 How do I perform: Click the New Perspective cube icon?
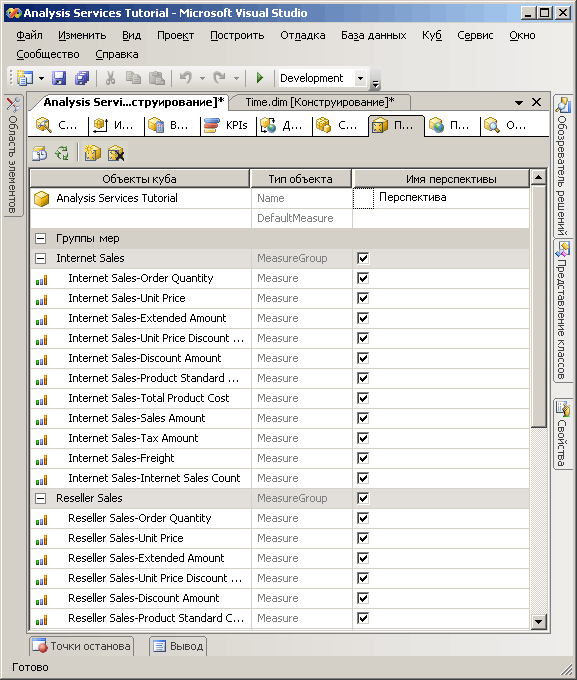pos(92,153)
